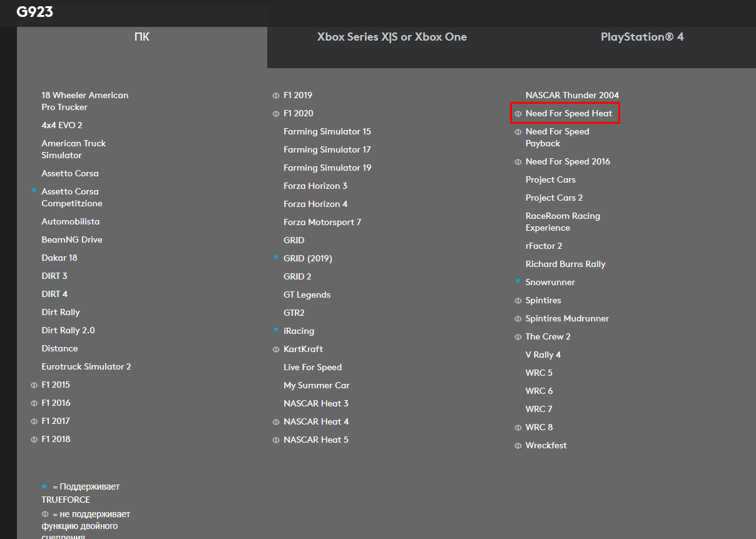Click American Truck Simulator in the list
Image resolution: width=756 pixels, height=539 pixels.
[x=74, y=149]
